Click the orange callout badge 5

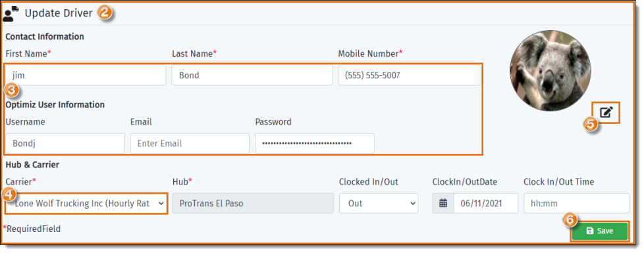590,125
